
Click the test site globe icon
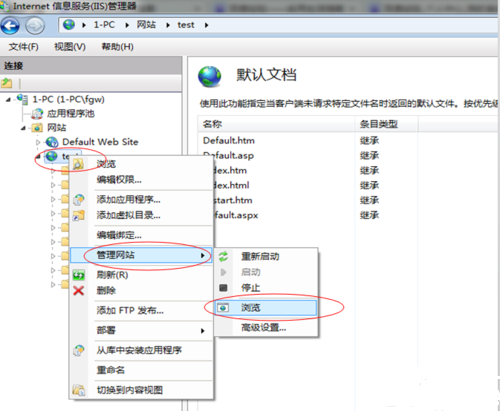point(52,156)
